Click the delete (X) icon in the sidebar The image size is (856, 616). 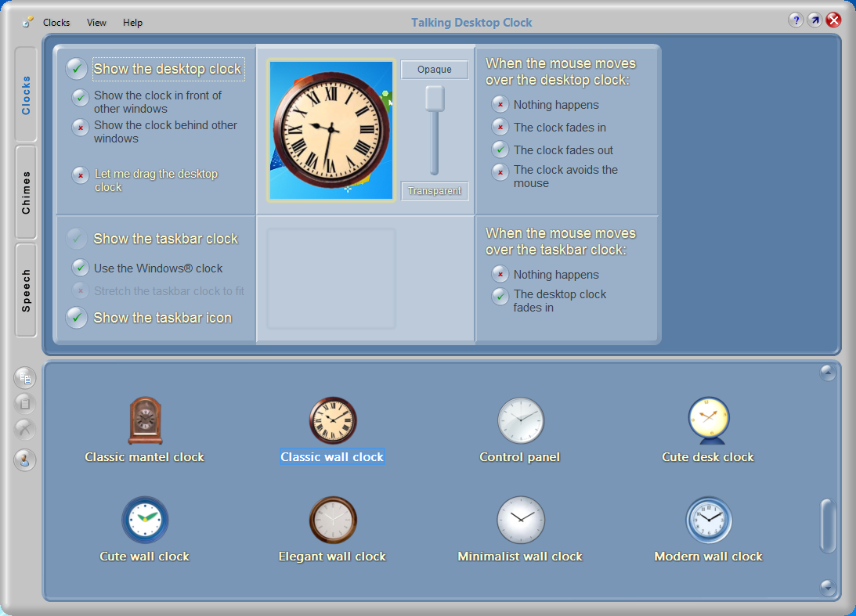[24, 428]
